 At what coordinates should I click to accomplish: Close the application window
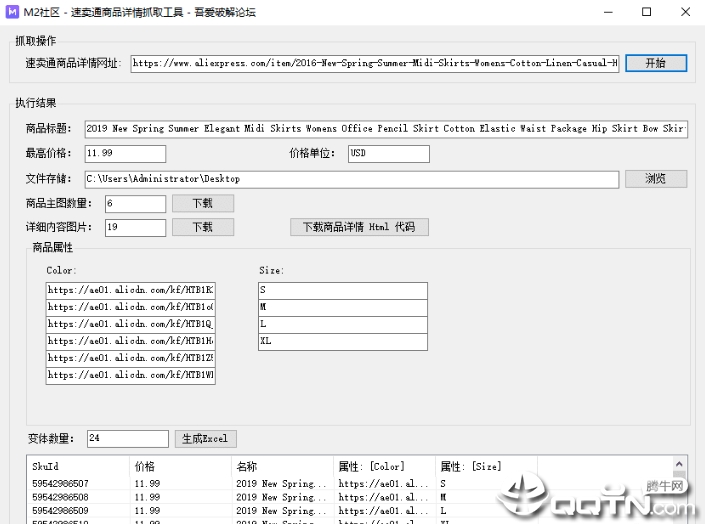tap(686, 12)
